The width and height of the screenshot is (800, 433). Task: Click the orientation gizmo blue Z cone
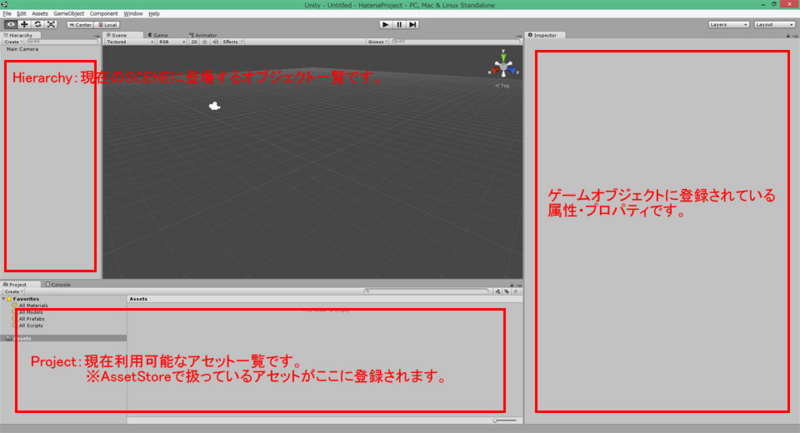512,71
